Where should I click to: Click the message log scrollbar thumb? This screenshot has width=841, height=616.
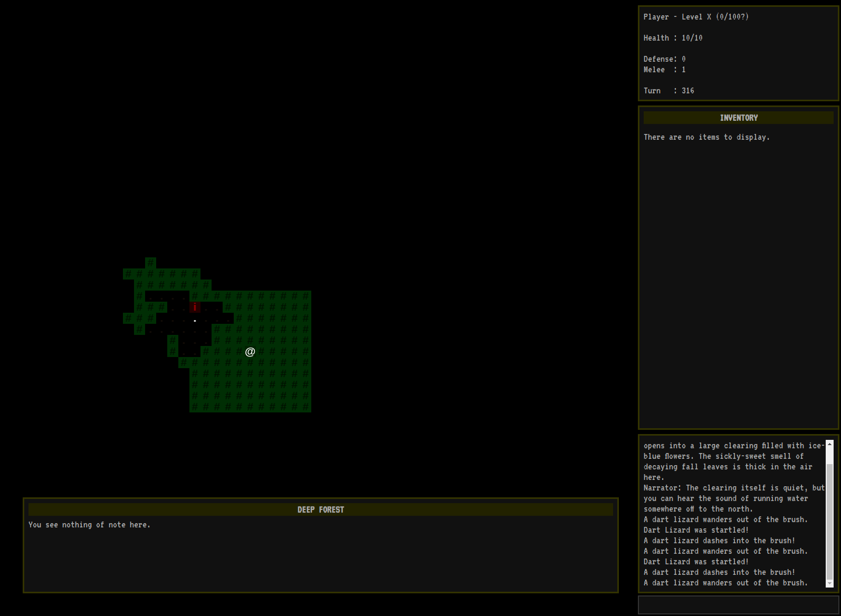point(829,522)
